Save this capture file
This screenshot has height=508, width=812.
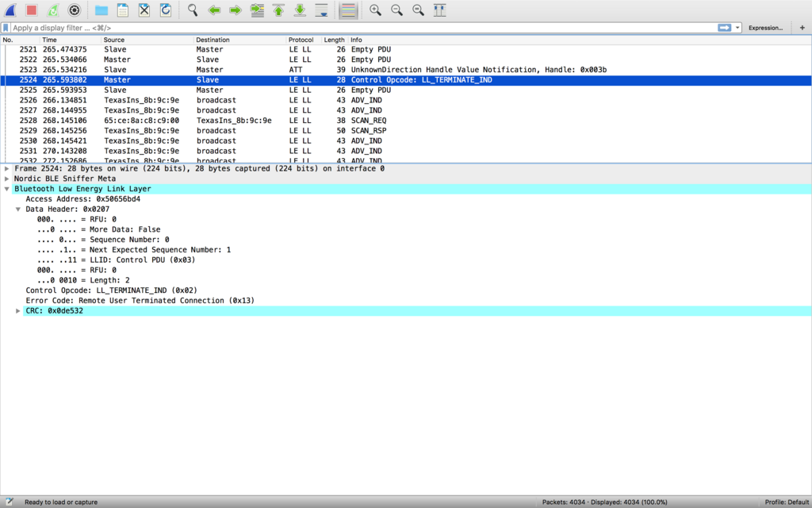[123, 10]
